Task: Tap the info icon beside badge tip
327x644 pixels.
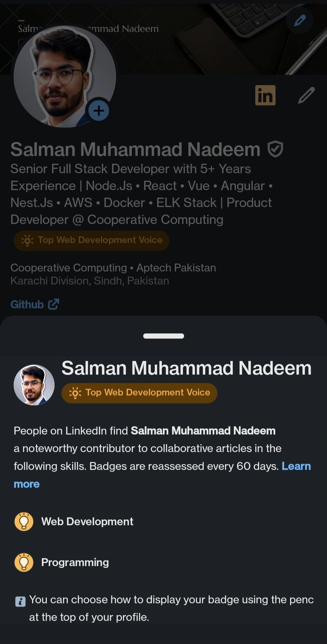Action: coord(20,601)
